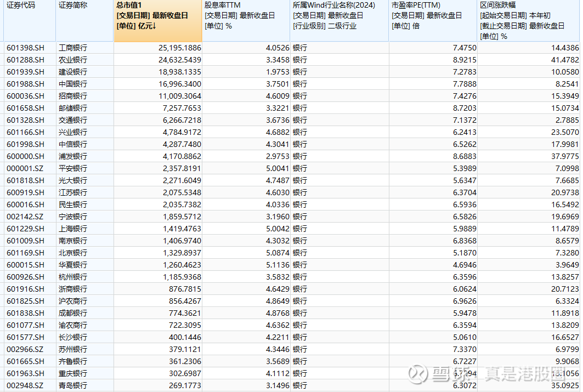
Task: Click PE value 8.7203
Action: (465, 108)
